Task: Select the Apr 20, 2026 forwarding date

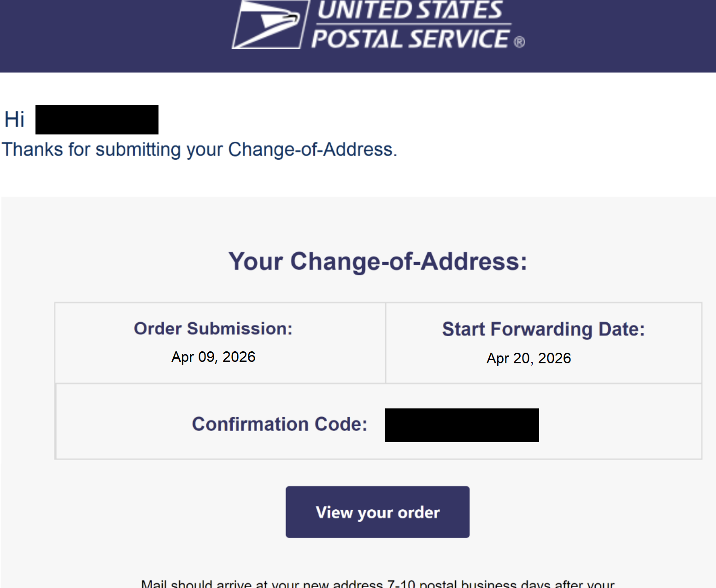Action: pos(528,358)
